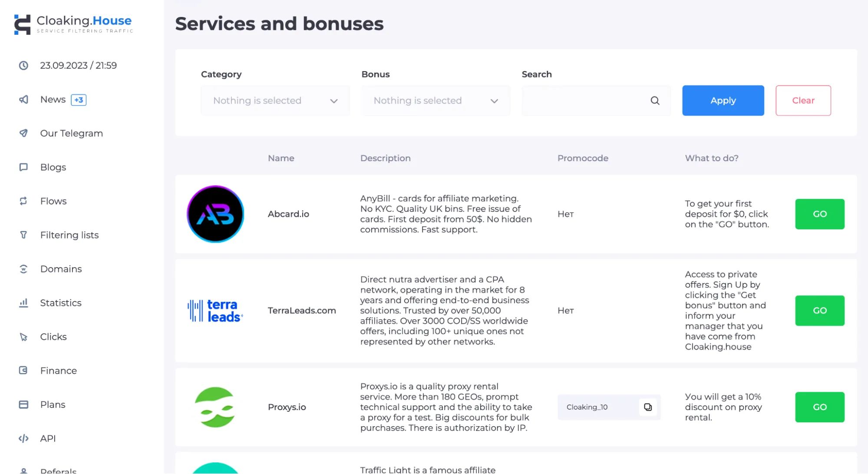868x474 pixels.
Task: Click the TerraLeads logo thumbnail
Action: click(x=215, y=311)
